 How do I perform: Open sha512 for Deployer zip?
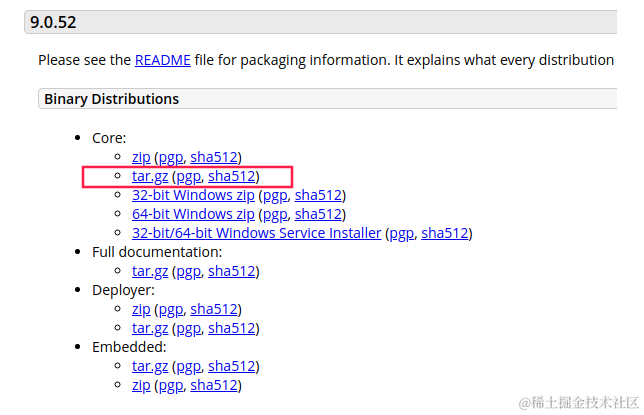214,309
